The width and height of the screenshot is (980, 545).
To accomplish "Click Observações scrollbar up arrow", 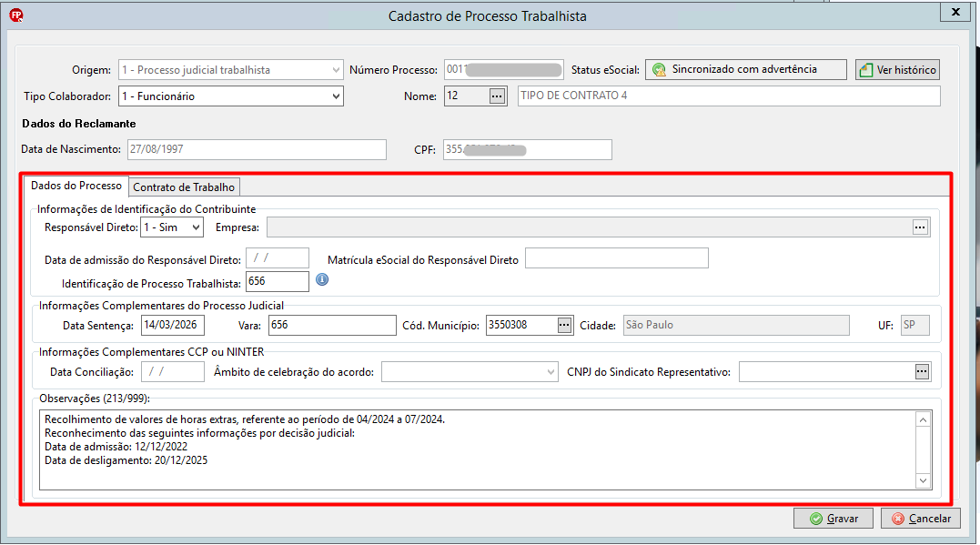I will [923, 419].
